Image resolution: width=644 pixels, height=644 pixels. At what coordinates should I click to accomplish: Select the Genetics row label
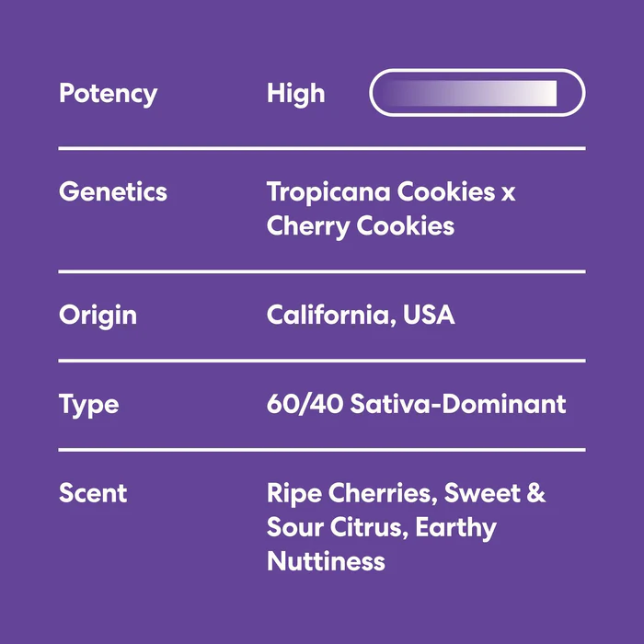pos(113,192)
